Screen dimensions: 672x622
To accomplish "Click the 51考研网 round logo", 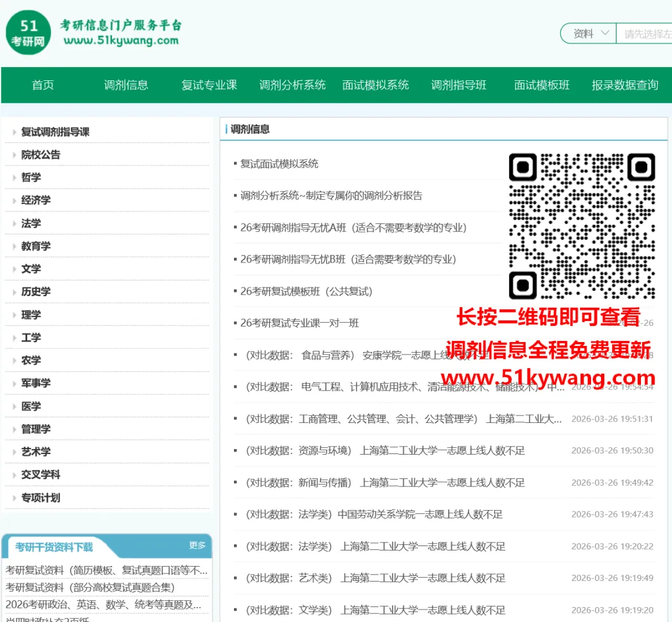I will point(28,32).
